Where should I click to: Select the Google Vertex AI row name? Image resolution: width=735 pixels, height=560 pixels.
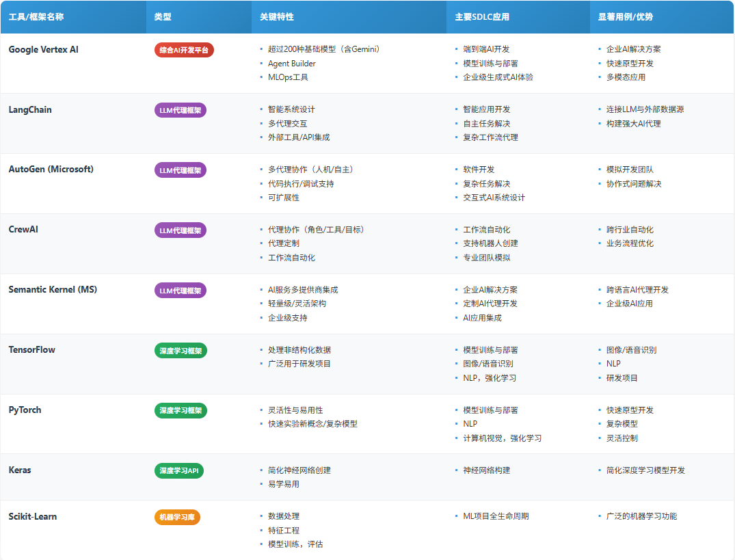tap(44, 50)
